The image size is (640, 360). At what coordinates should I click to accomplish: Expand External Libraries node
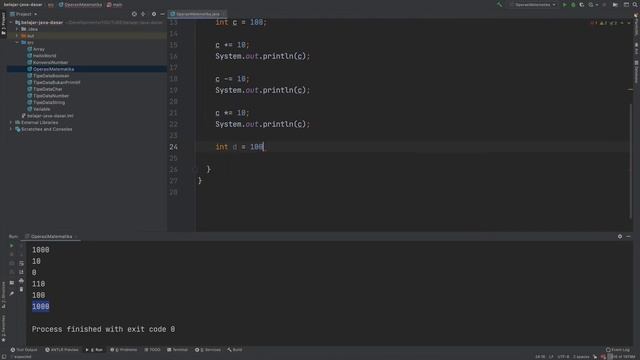[11, 122]
